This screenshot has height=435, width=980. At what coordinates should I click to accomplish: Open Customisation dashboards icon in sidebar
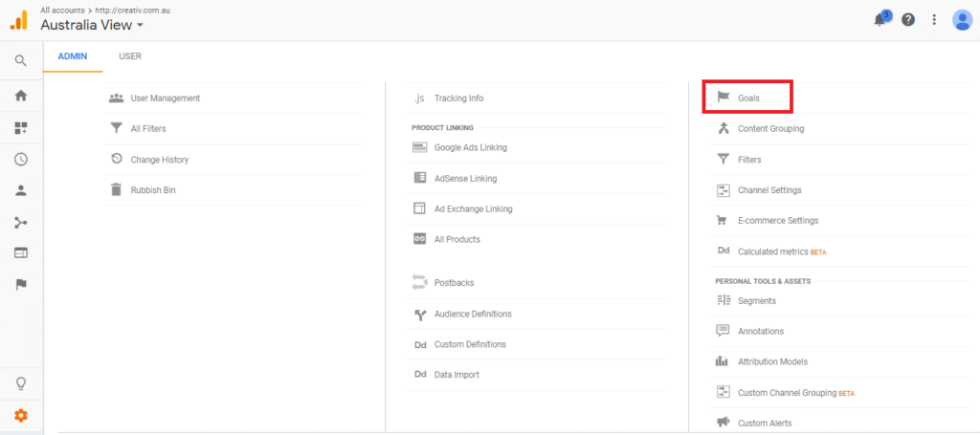(21, 128)
